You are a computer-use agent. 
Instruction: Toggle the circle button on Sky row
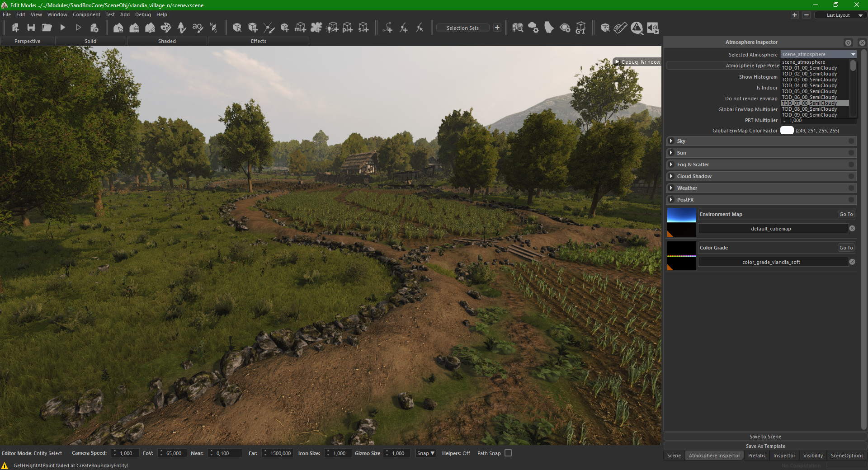(x=851, y=141)
